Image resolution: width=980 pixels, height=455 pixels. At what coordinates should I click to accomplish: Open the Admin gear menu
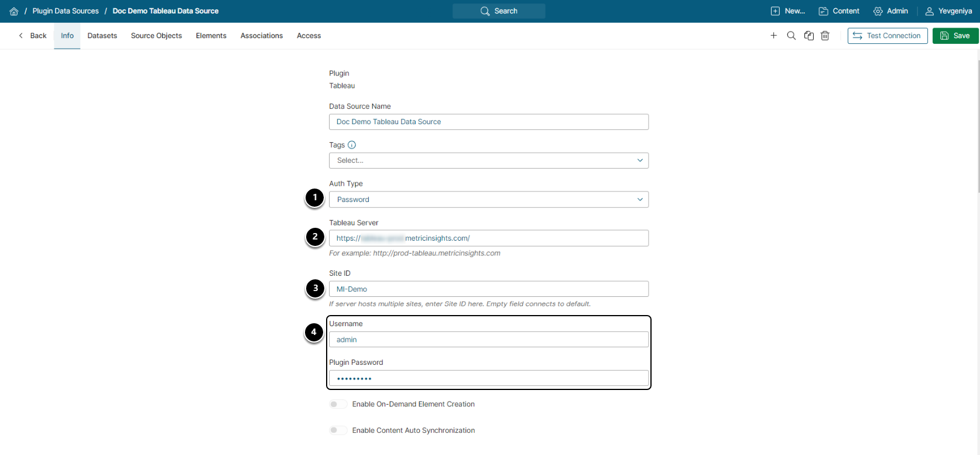click(x=890, y=11)
